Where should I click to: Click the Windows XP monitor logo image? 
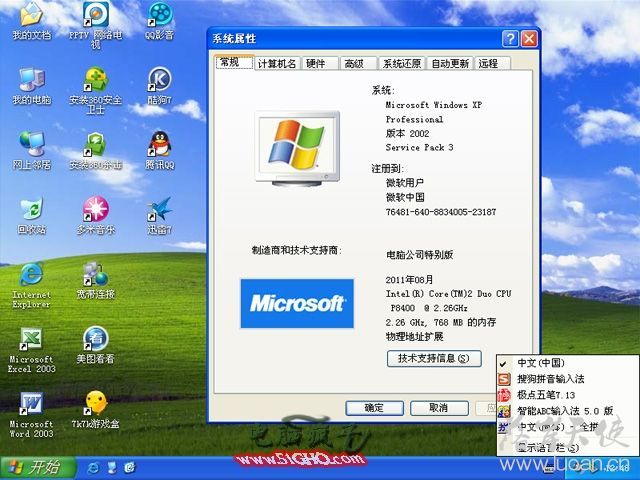pos(297,149)
